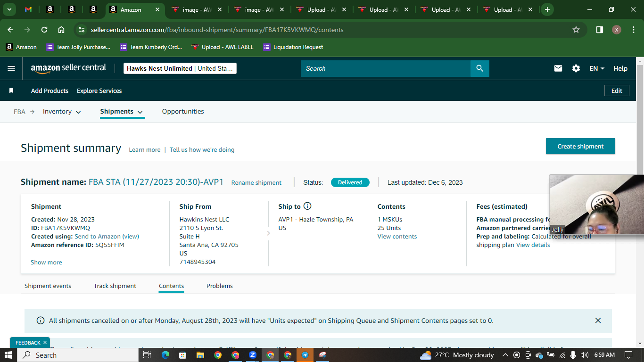Launch Microsoft Edge from the taskbar

(165, 355)
